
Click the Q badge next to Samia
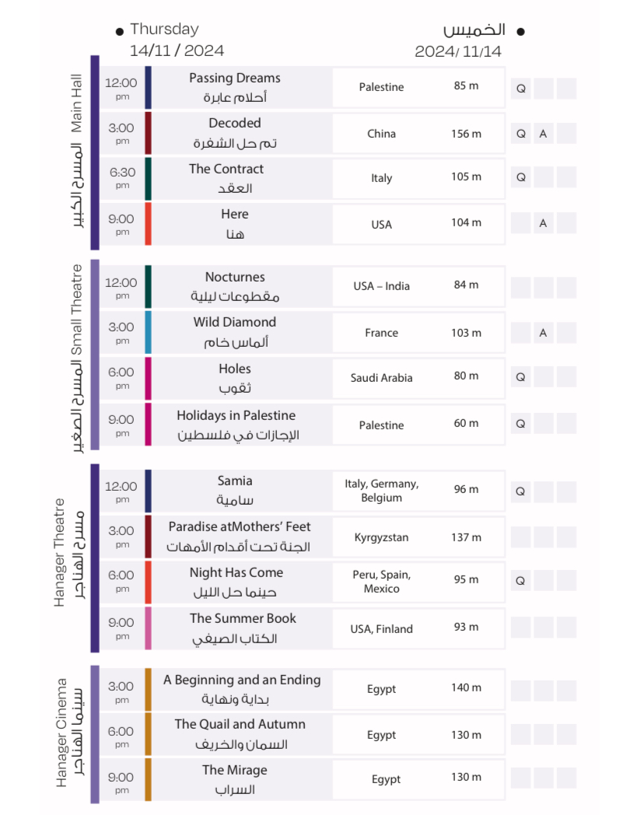pos(521,491)
